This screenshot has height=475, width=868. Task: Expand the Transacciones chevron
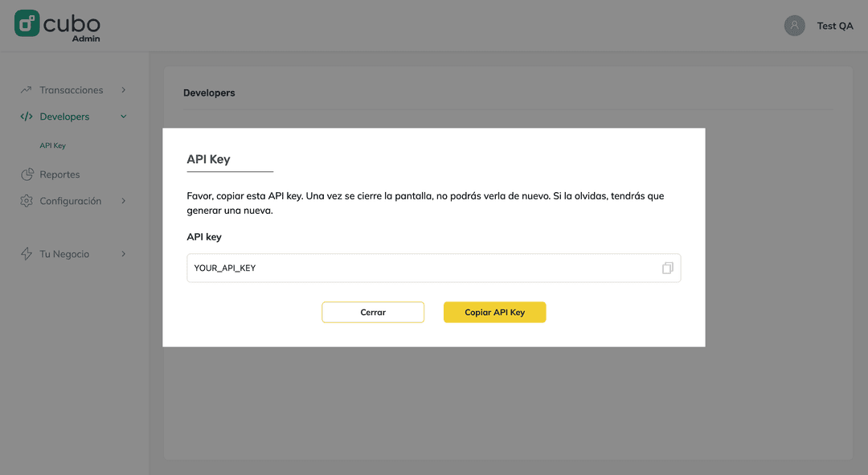pos(124,90)
